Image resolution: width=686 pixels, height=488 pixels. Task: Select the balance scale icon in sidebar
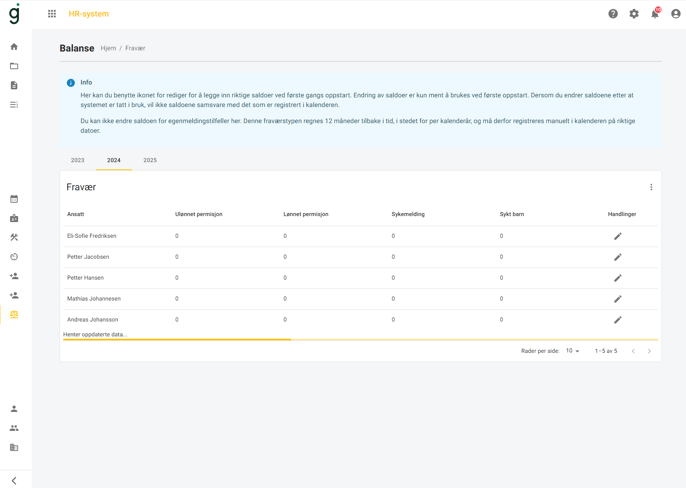[14, 315]
